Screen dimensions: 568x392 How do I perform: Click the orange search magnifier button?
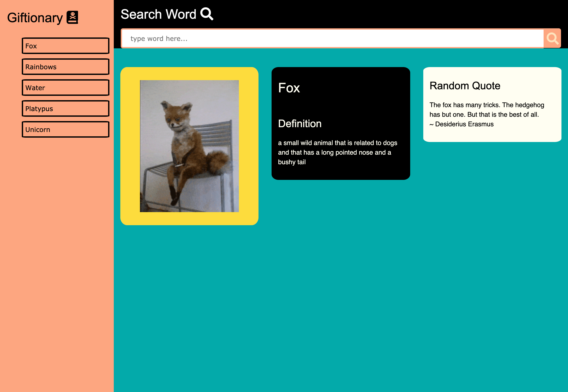553,38
